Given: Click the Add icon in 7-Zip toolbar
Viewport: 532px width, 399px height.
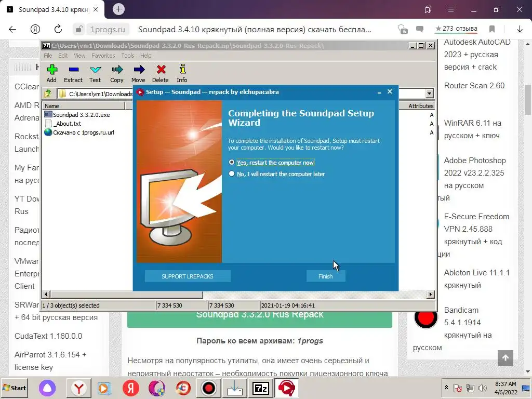Looking at the screenshot, I should (51, 74).
